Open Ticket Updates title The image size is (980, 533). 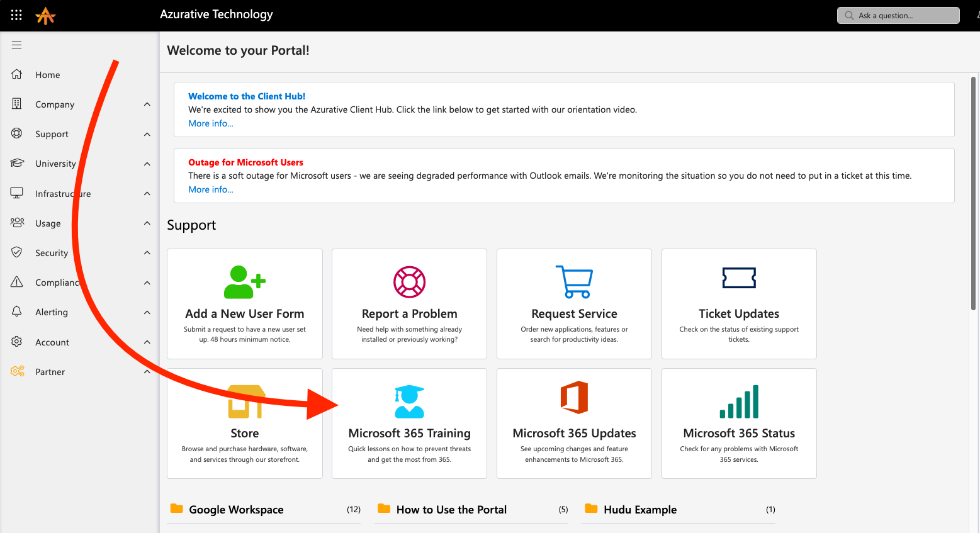(x=739, y=313)
